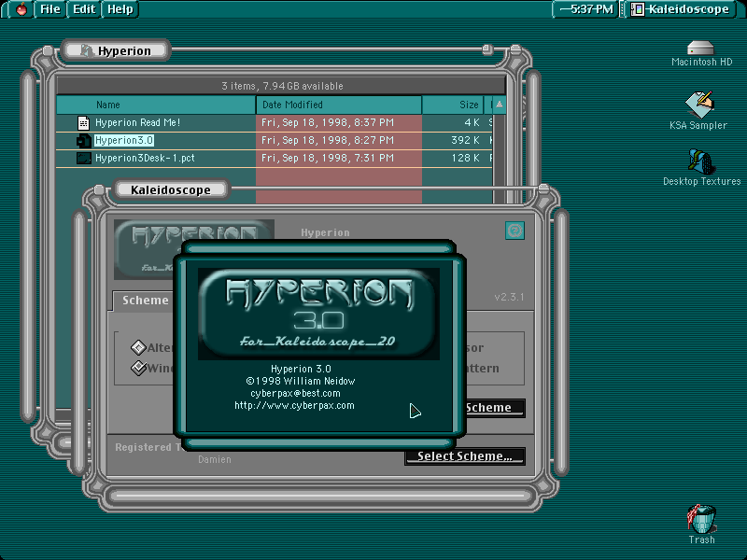Click the 3 items, 7.94 GB available info bar

pyautogui.click(x=281, y=86)
